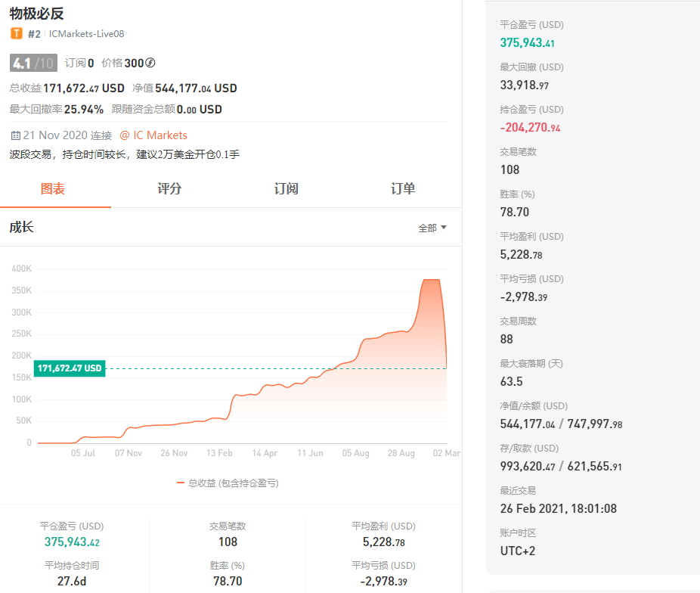
Task: Click the 4.1/10 rating badge
Action: 33,63
